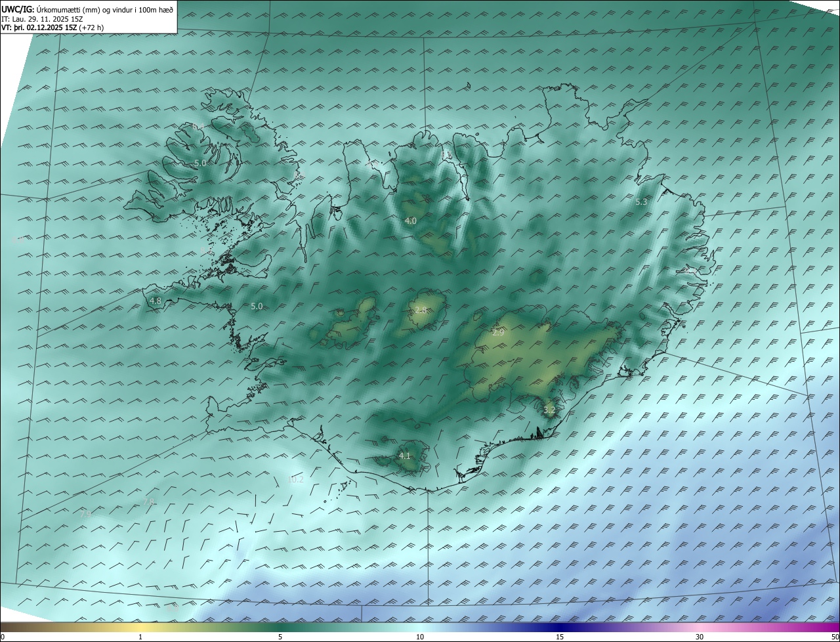
Task: Click the 4.1 value on the southern glacier
Action: coord(405,456)
